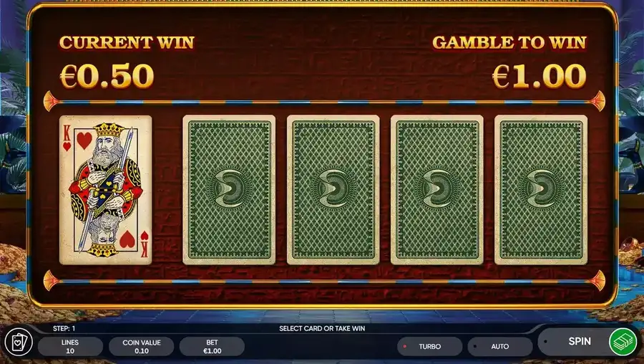Click the Gamble To Win €1.00 amount

(x=540, y=77)
